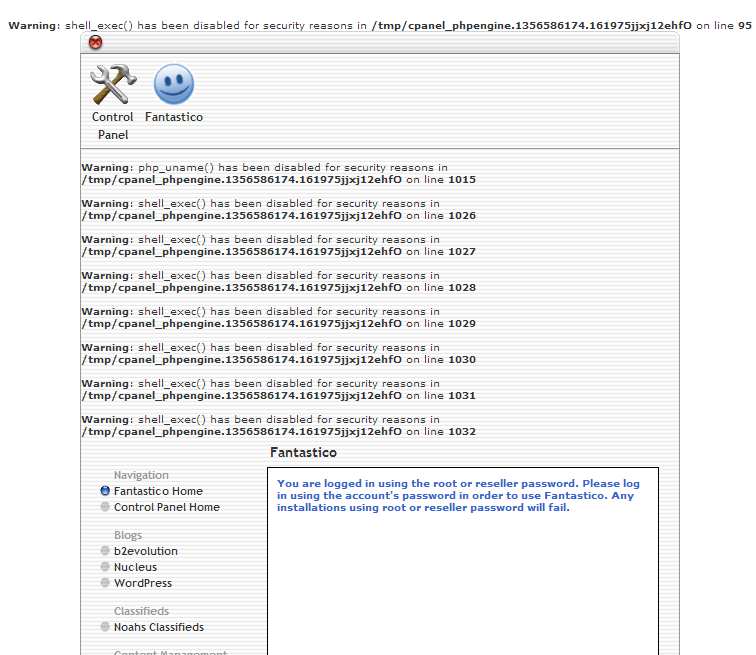Open the Fantastico smiley face icon

(174, 84)
